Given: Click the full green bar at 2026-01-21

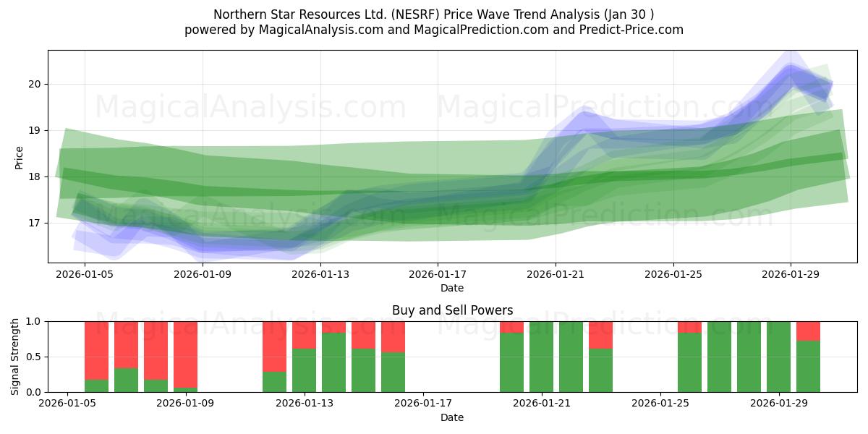Looking at the screenshot, I should pos(542,357).
